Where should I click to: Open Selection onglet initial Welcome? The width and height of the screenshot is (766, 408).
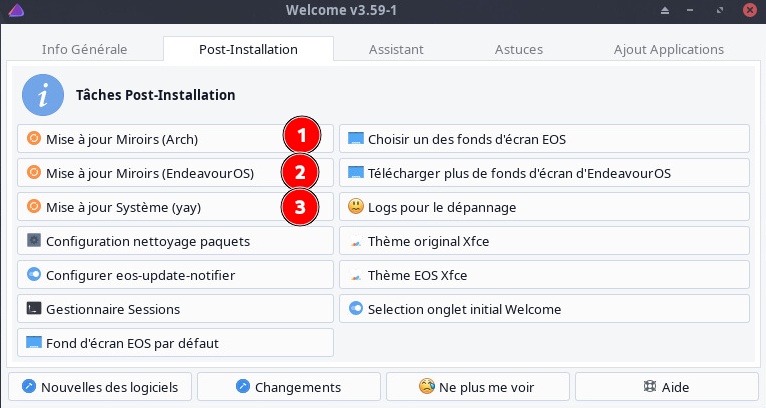[544, 309]
